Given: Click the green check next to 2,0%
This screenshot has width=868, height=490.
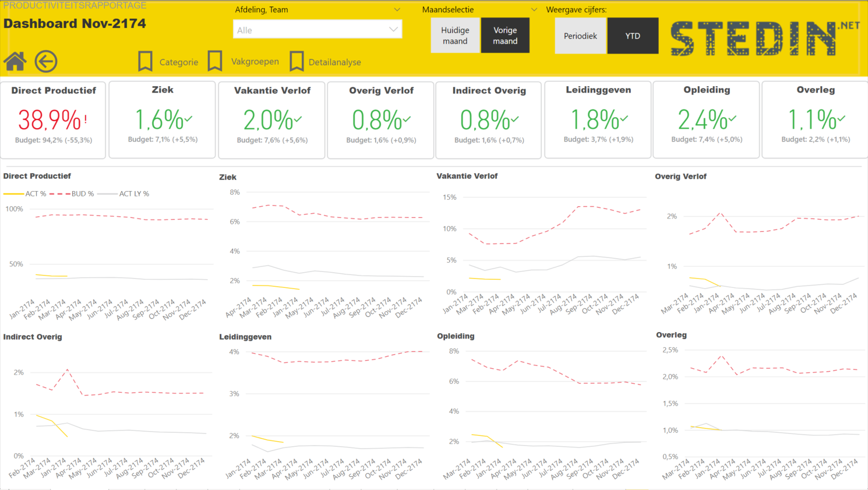Looking at the screenshot, I should [298, 119].
